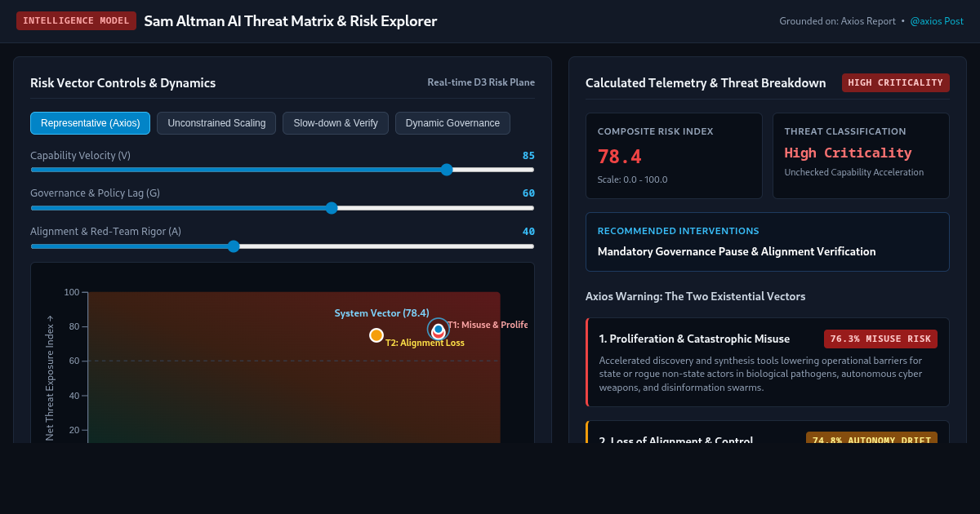The width and height of the screenshot is (980, 514).
Task: Click the Real-time D3 Risk Plane label
Action: [x=481, y=82]
